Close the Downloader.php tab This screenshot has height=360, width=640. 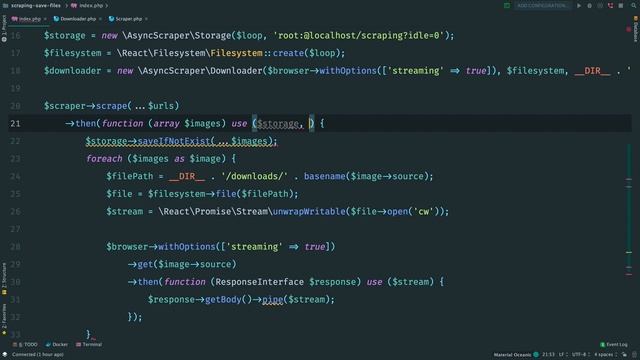(100, 19)
